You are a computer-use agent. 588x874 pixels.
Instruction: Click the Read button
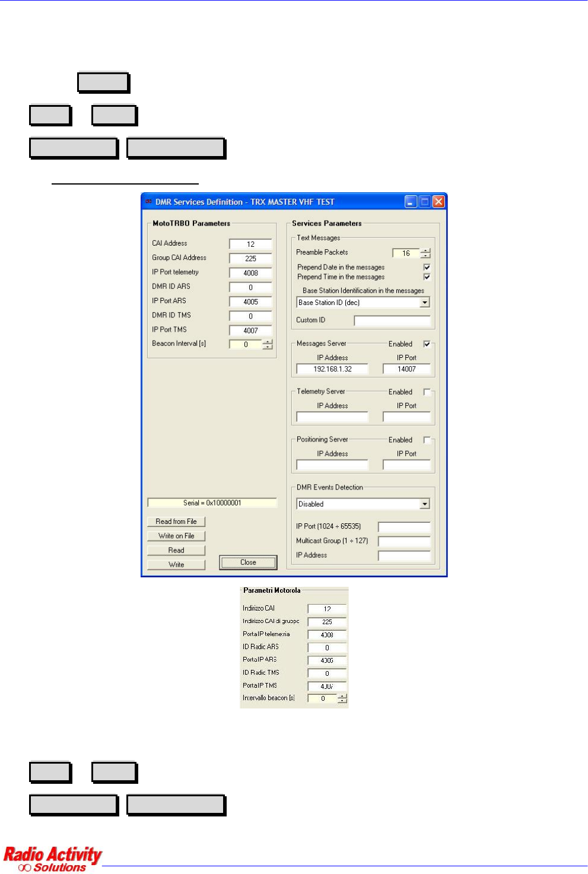coord(176,551)
